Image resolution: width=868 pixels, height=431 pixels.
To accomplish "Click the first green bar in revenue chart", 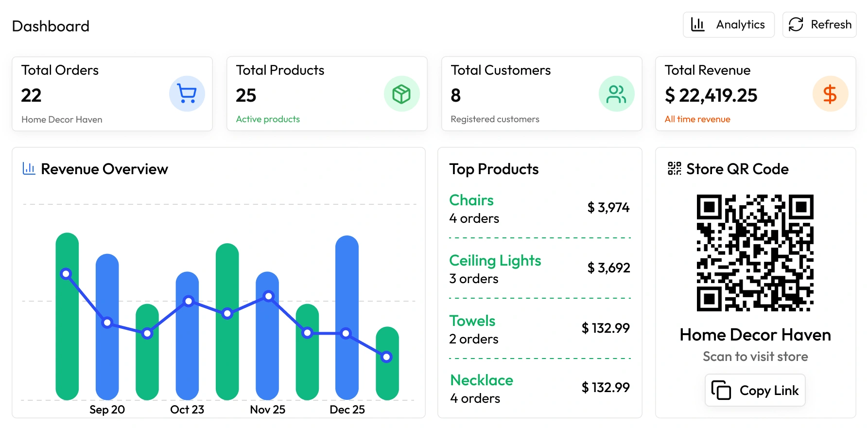I will [67, 341].
